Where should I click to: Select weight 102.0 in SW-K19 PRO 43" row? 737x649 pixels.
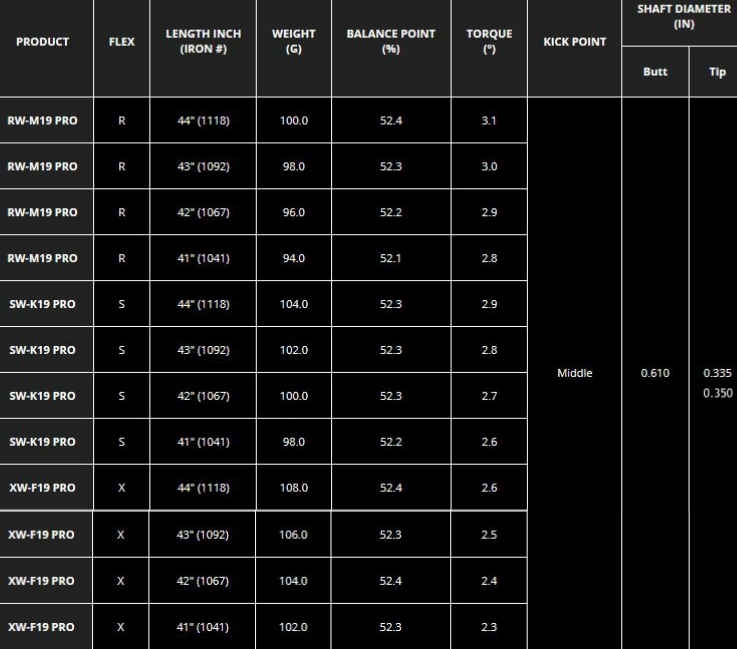294,350
